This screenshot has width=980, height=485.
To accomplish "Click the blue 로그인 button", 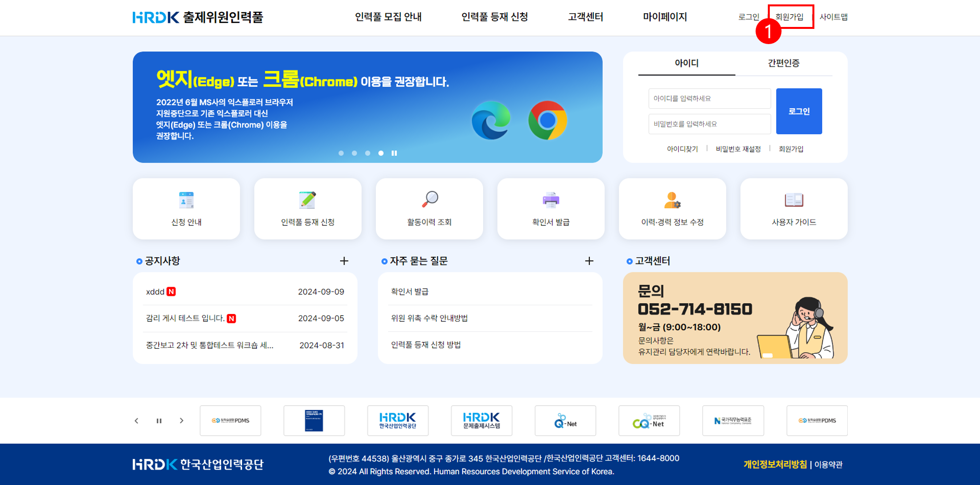I will pyautogui.click(x=799, y=111).
